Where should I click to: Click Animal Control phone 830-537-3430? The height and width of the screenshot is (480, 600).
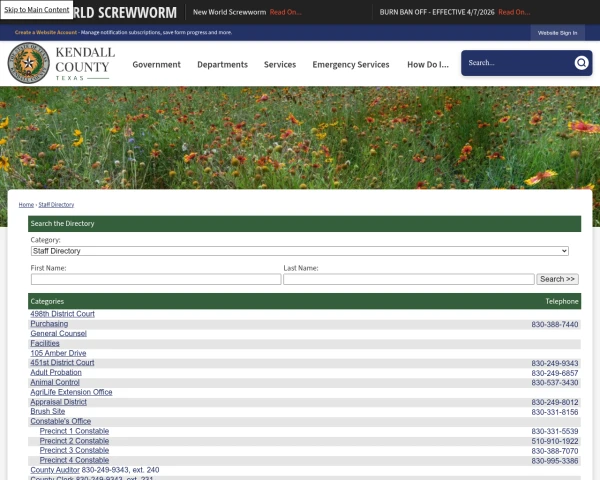[x=554, y=383]
